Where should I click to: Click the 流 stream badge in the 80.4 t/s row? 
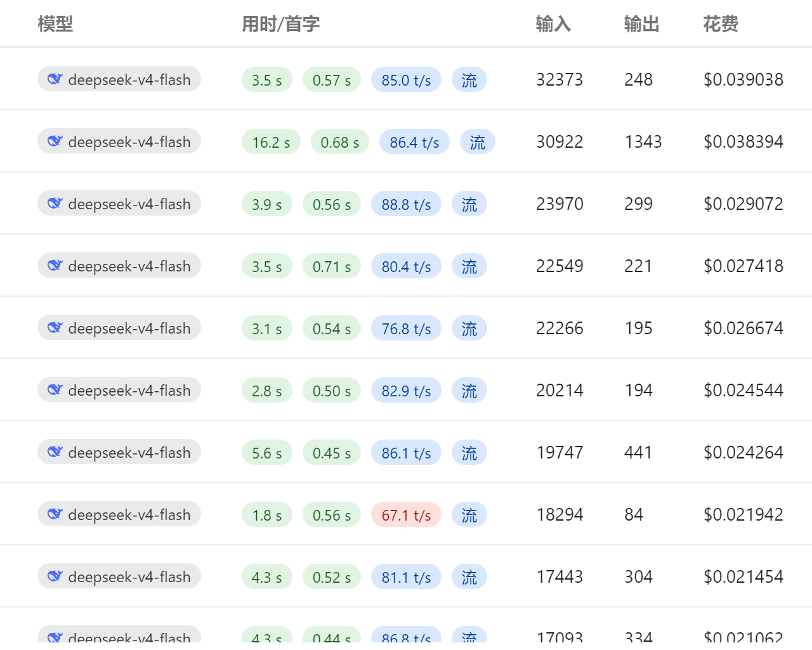coord(469,266)
